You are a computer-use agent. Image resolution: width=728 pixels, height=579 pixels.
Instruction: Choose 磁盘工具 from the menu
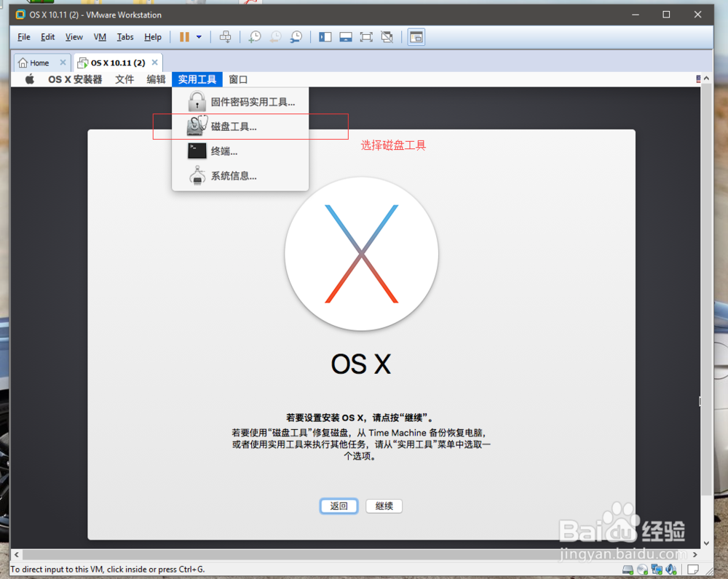pyautogui.click(x=240, y=126)
